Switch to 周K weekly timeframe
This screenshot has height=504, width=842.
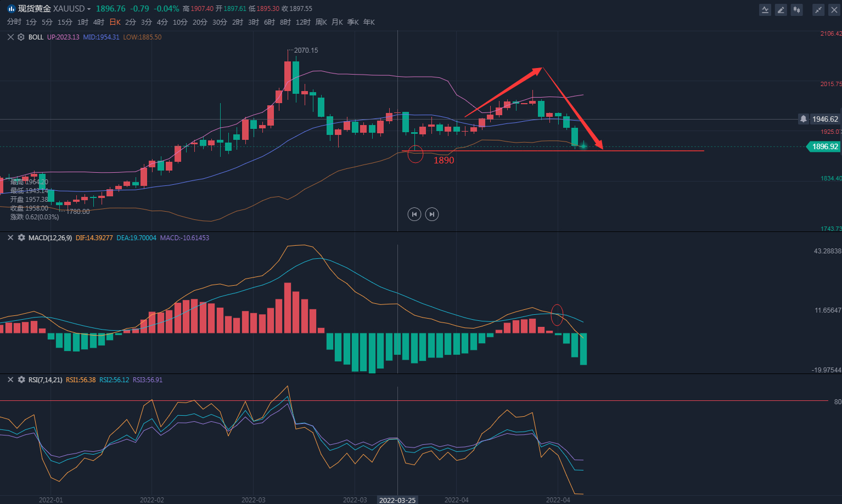click(321, 22)
